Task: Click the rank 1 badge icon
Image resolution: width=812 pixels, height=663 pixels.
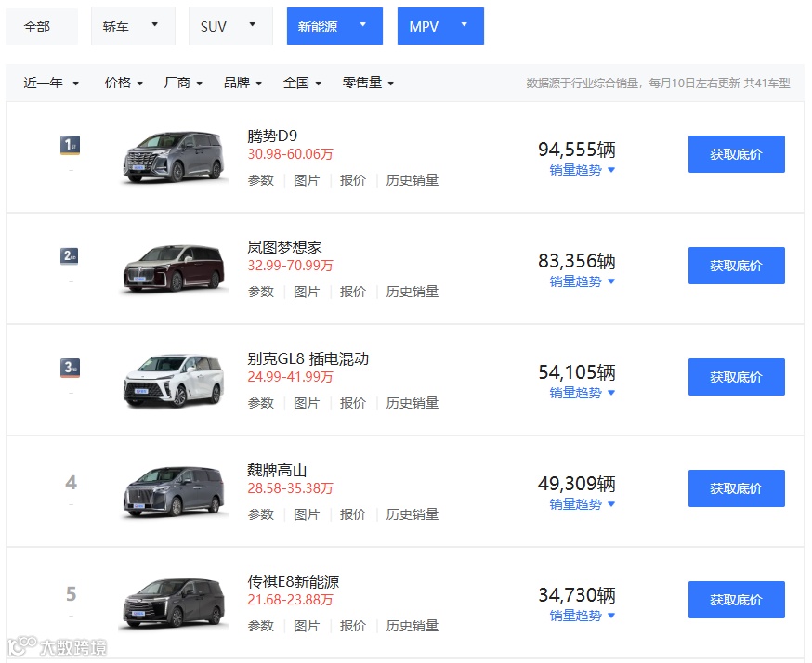Action: click(x=70, y=145)
